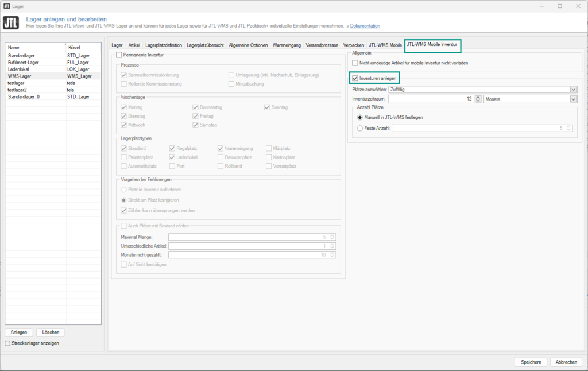
Task: Check 'Nicht eindeutige Artikel' preload option
Action: pos(355,63)
